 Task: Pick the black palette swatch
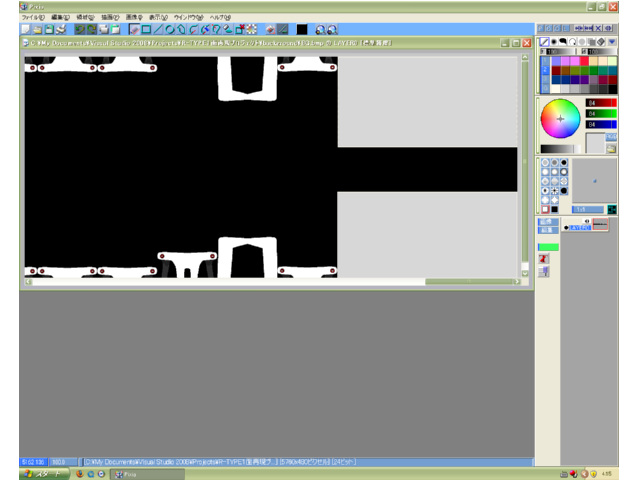[x=612, y=89]
